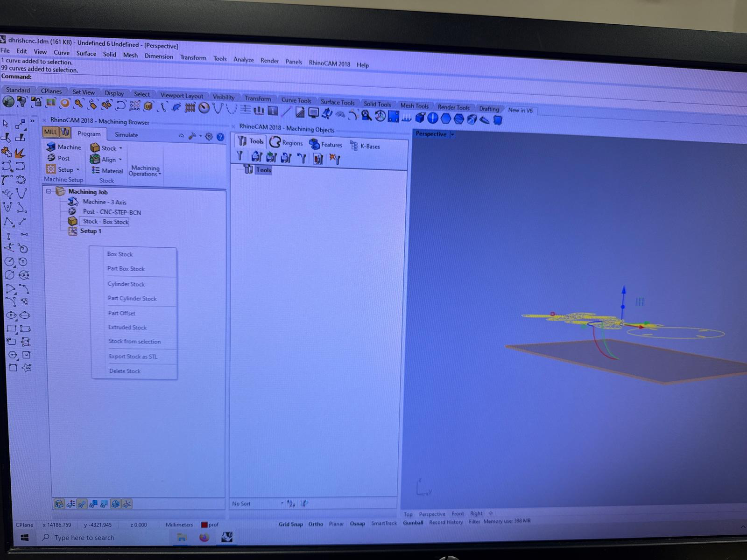747x560 pixels.
Task: Toggle Planar mode
Action: (x=336, y=524)
